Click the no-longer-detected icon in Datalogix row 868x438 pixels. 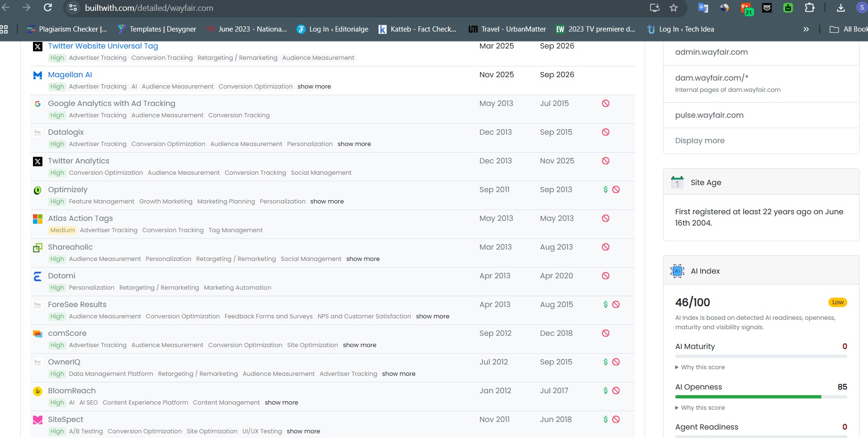tap(606, 132)
